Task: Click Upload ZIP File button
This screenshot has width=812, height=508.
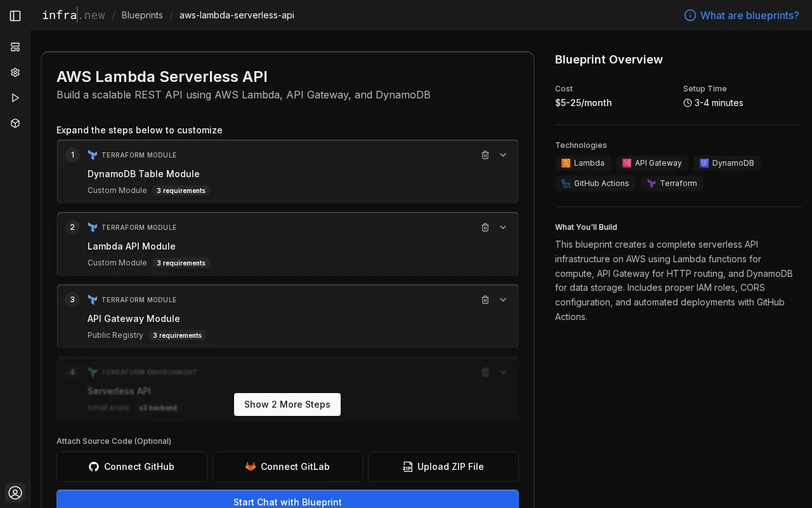Action: (443, 467)
